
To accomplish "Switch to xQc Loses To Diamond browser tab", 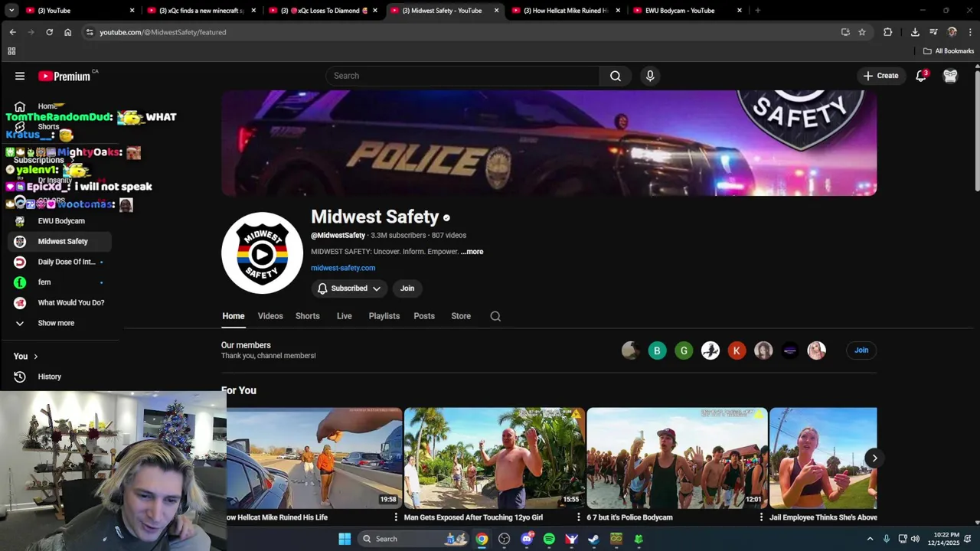I will tap(322, 11).
